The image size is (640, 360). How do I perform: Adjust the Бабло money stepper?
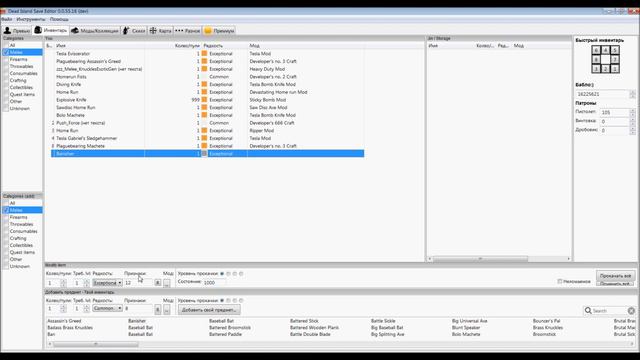632,94
